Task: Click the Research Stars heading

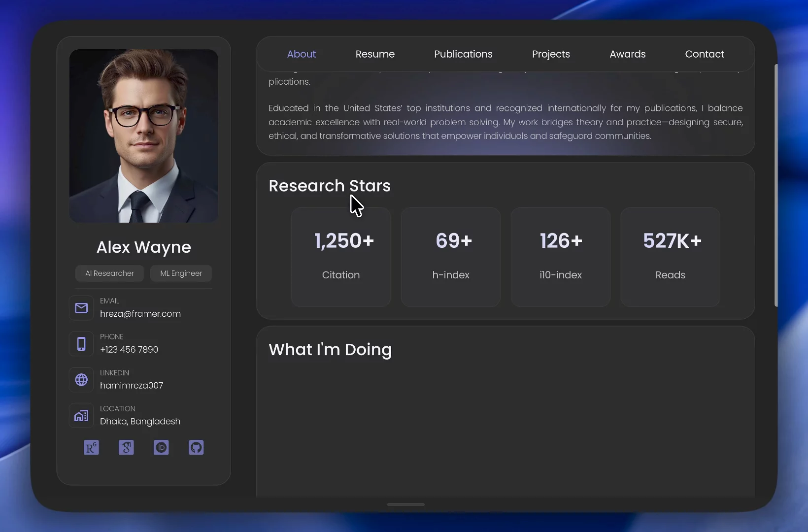Action: [330, 186]
